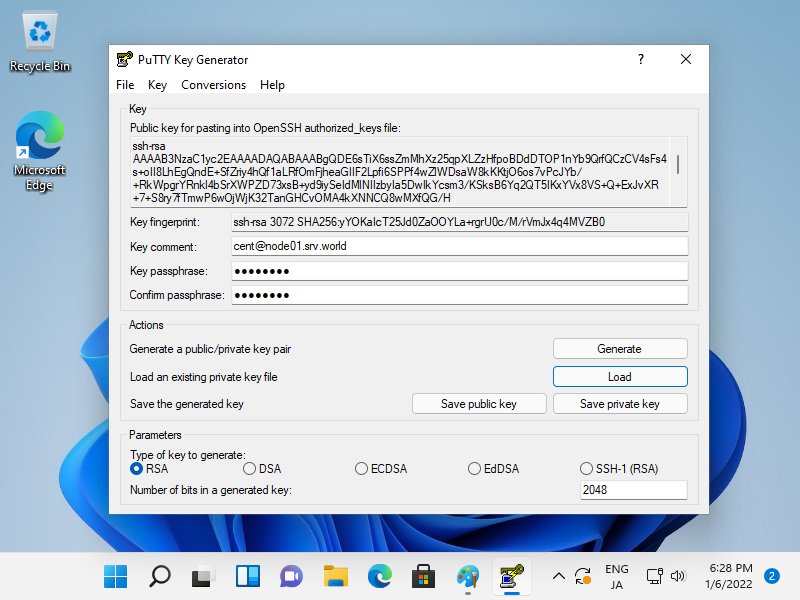The image size is (800, 600).
Task: Switch to Paint in the taskbar
Action: tap(468, 576)
